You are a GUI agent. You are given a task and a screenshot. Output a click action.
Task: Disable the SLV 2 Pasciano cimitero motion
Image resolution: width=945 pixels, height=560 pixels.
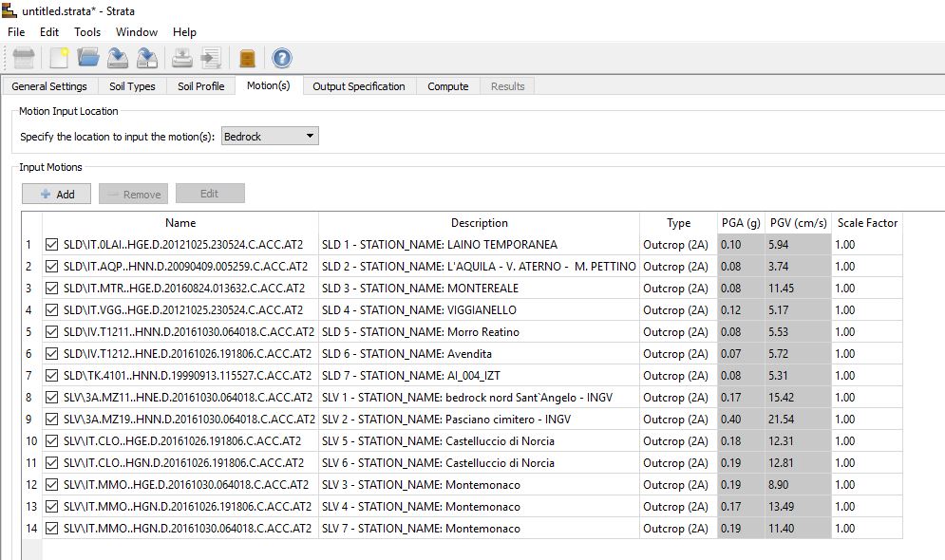pyautogui.click(x=51, y=420)
